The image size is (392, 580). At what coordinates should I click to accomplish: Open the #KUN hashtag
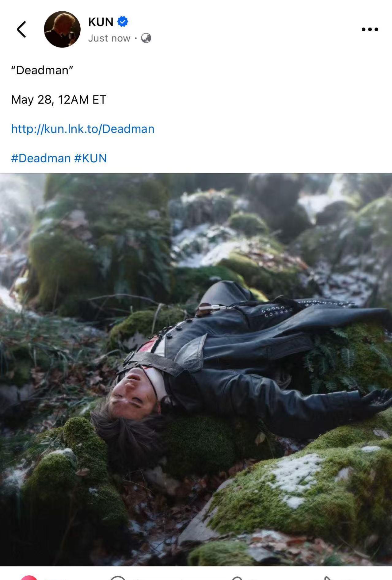tap(90, 158)
